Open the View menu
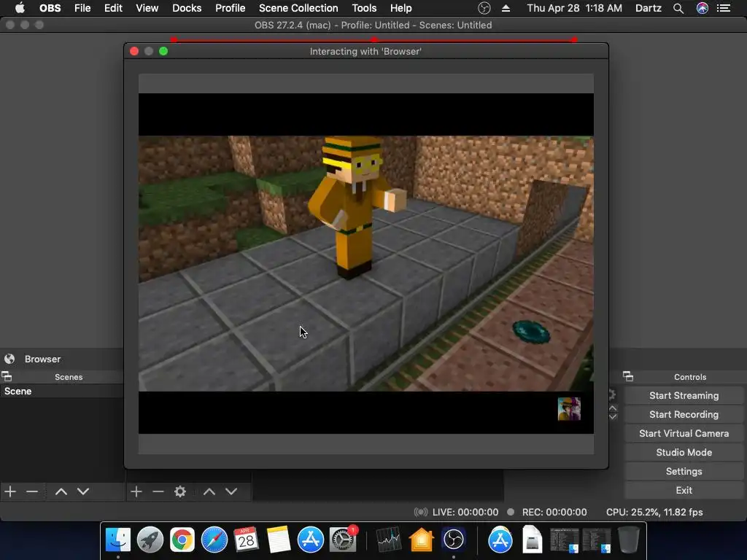 pyautogui.click(x=147, y=8)
